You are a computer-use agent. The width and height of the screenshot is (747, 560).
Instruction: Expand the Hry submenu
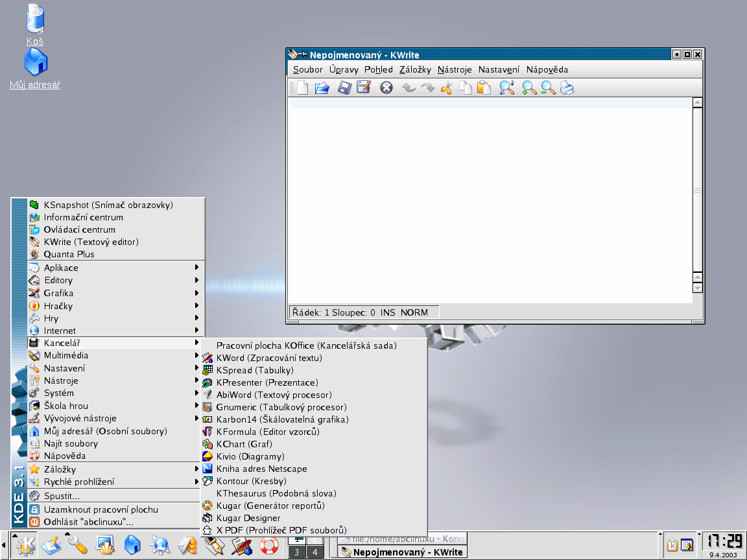116,318
